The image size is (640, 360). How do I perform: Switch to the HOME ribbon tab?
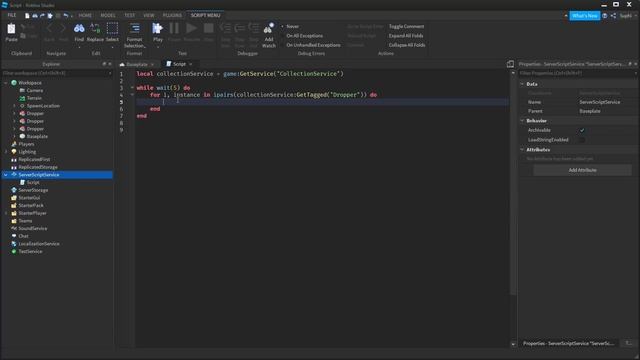click(85, 15)
